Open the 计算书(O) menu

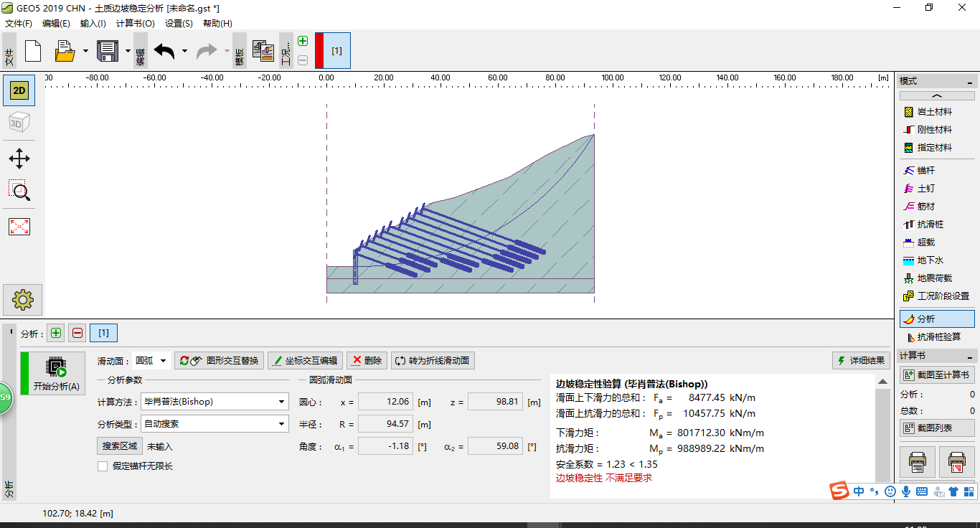[136, 24]
